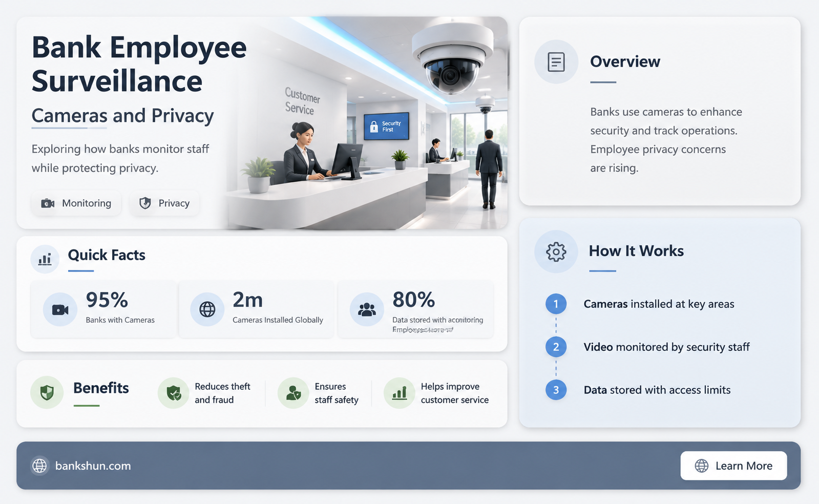Click the Privacy shield tag
The image size is (819, 504).
coord(164,203)
